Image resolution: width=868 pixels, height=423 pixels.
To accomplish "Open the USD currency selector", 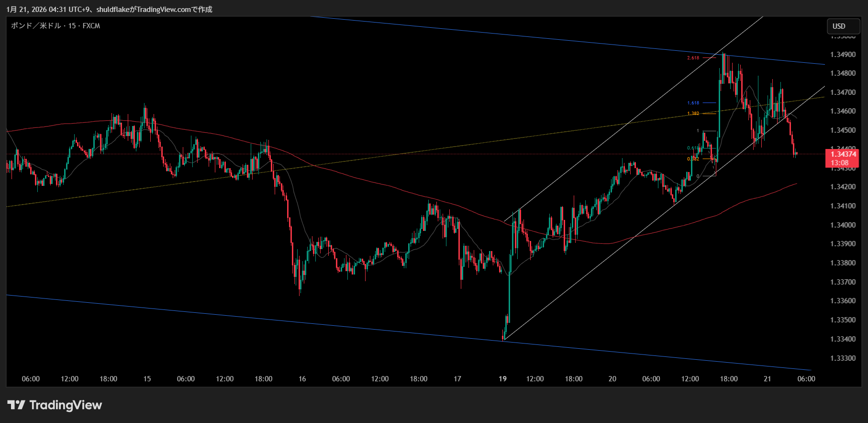I will point(843,26).
